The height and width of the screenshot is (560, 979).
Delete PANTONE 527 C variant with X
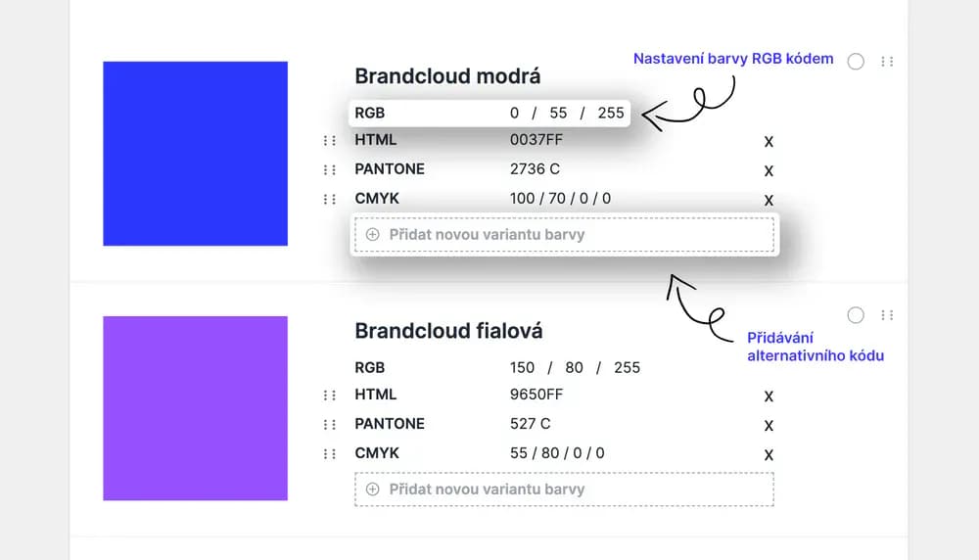click(x=769, y=426)
